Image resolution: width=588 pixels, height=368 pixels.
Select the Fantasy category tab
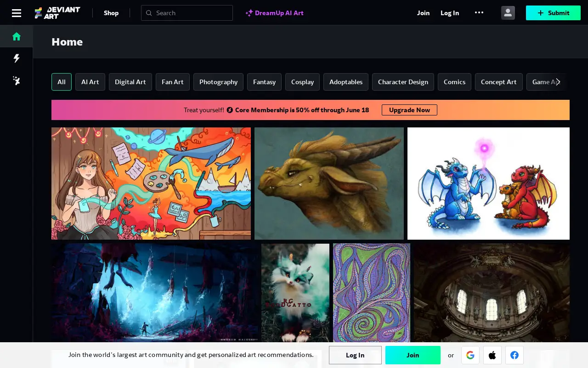pos(264,82)
